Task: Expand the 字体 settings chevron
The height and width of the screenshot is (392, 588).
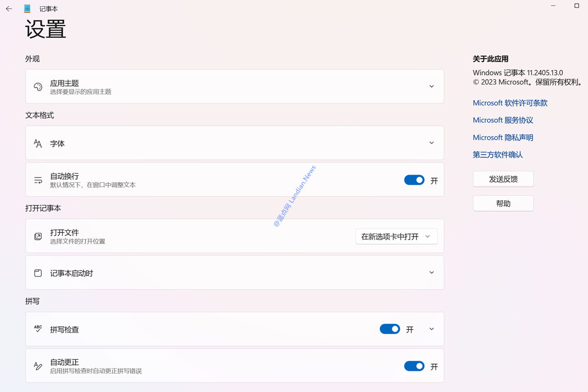Action: (431, 143)
